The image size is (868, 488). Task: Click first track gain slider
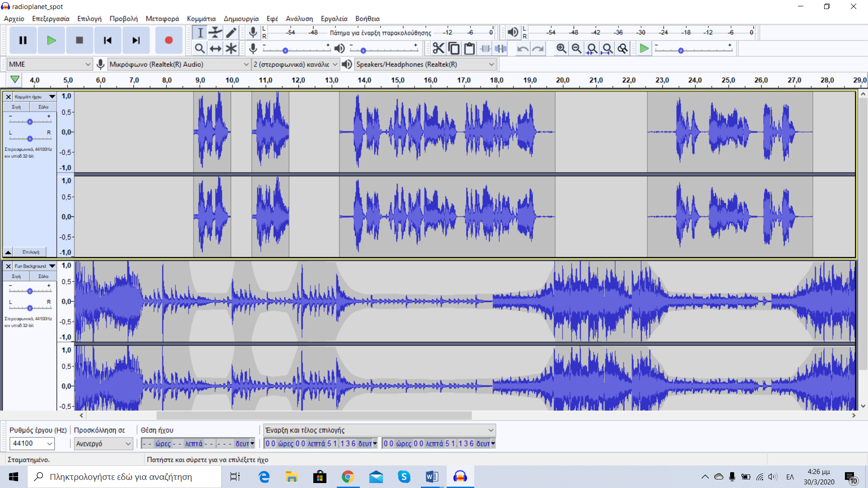click(x=30, y=122)
